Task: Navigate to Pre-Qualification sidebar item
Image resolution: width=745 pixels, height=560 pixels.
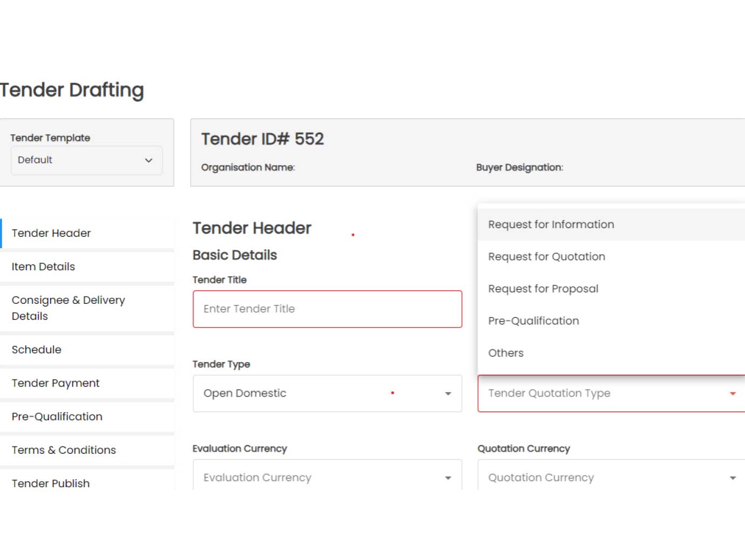Action: [x=57, y=416]
